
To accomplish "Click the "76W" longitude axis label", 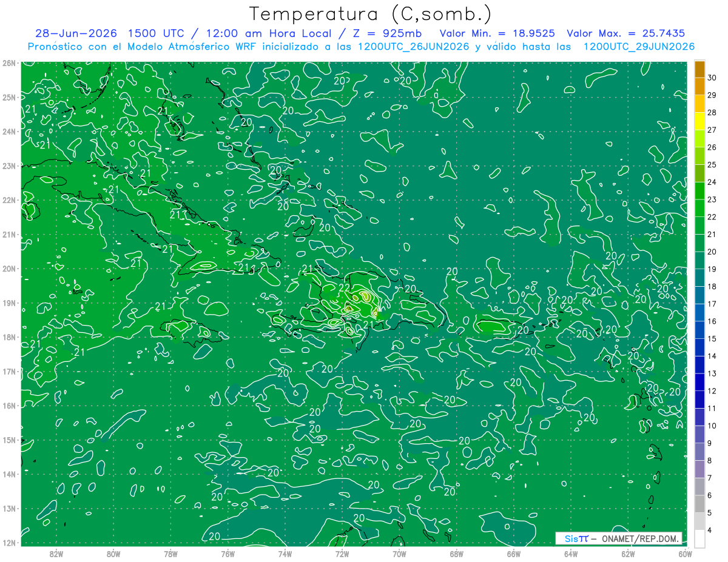I will coord(227,553).
